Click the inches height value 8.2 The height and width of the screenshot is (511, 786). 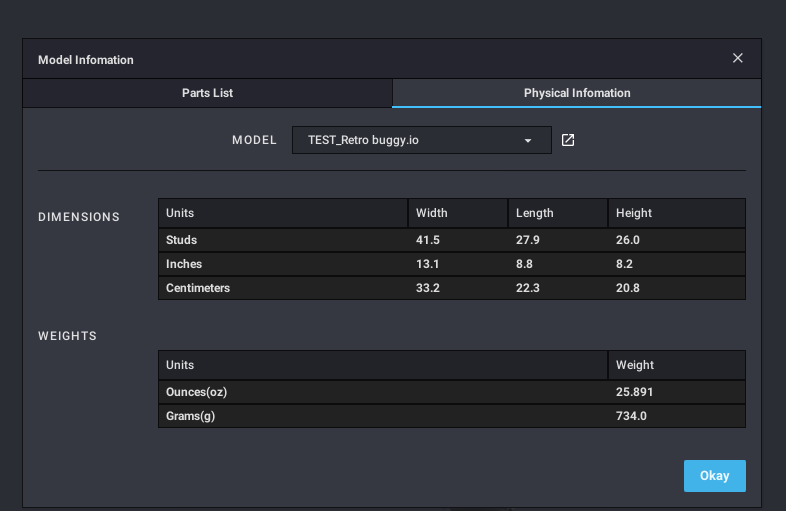(624, 264)
